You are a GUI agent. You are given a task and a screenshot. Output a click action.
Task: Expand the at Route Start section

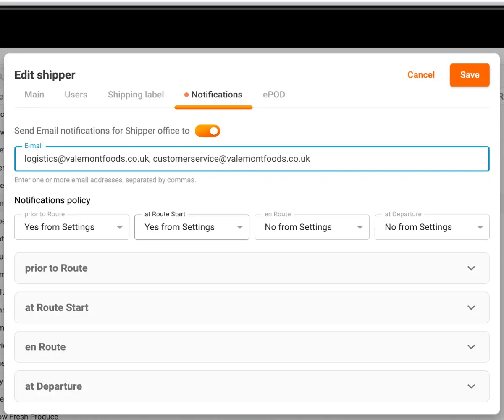[252, 308]
